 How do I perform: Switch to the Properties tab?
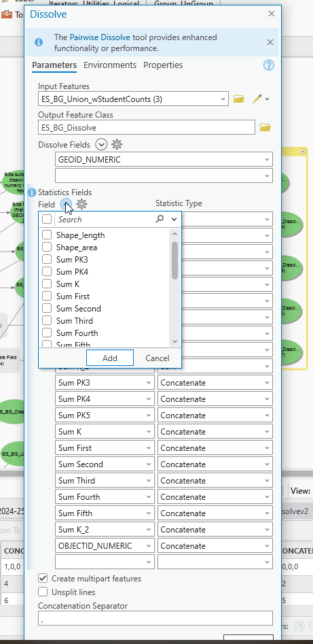[163, 65]
